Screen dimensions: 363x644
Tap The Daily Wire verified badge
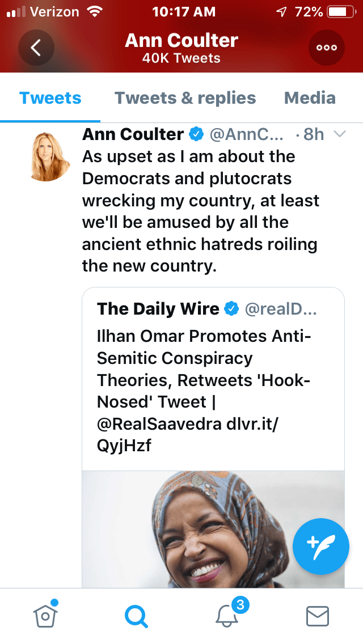click(231, 309)
